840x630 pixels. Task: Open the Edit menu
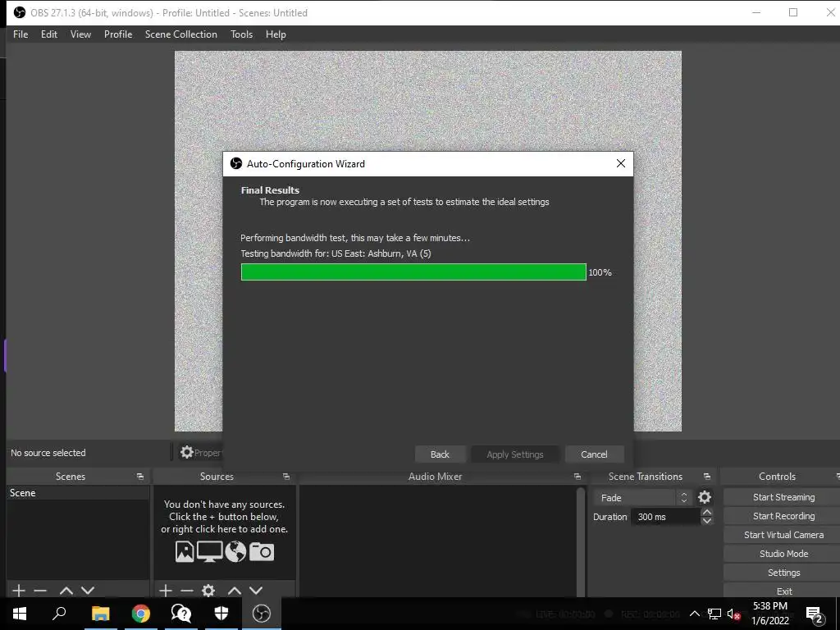coord(48,34)
